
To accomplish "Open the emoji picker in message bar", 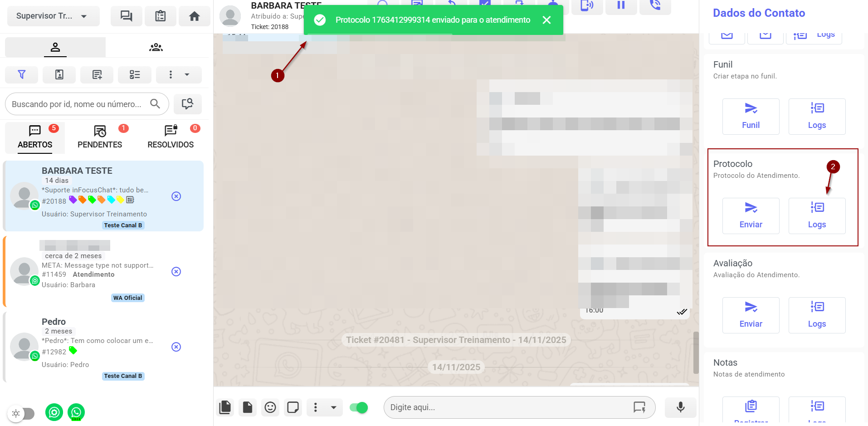I will pyautogui.click(x=270, y=407).
